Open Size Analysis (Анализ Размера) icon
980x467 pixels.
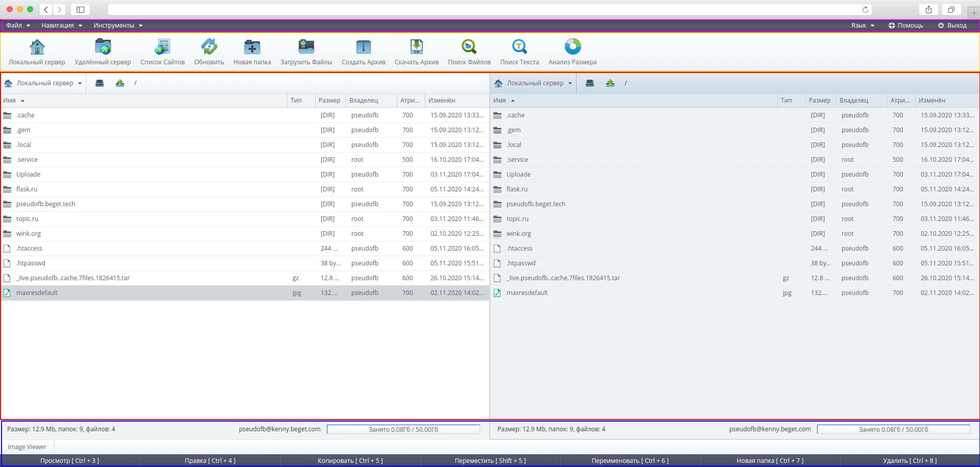[572, 47]
